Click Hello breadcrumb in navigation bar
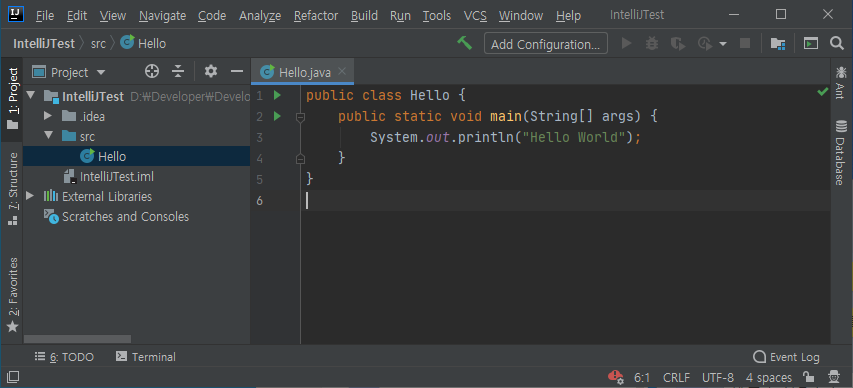 (x=143, y=44)
